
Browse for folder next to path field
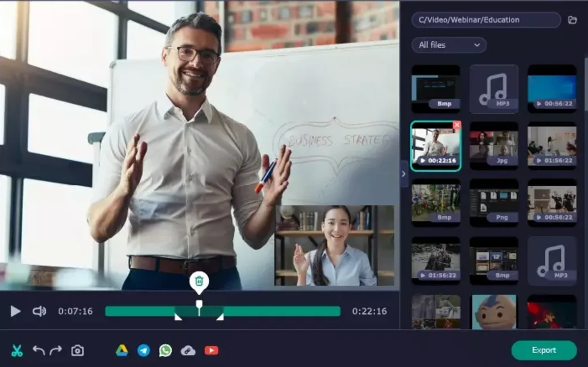pos(572,20)
